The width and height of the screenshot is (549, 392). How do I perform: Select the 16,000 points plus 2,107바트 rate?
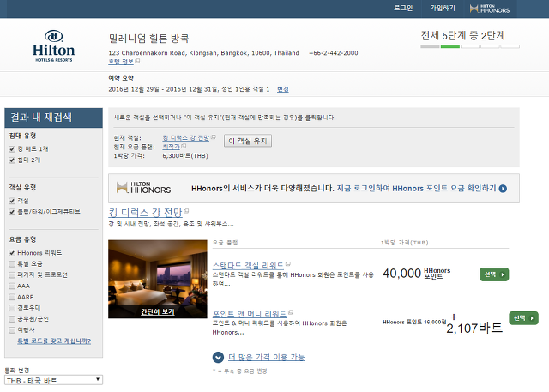pyautogui.click(x=523, y=318)
